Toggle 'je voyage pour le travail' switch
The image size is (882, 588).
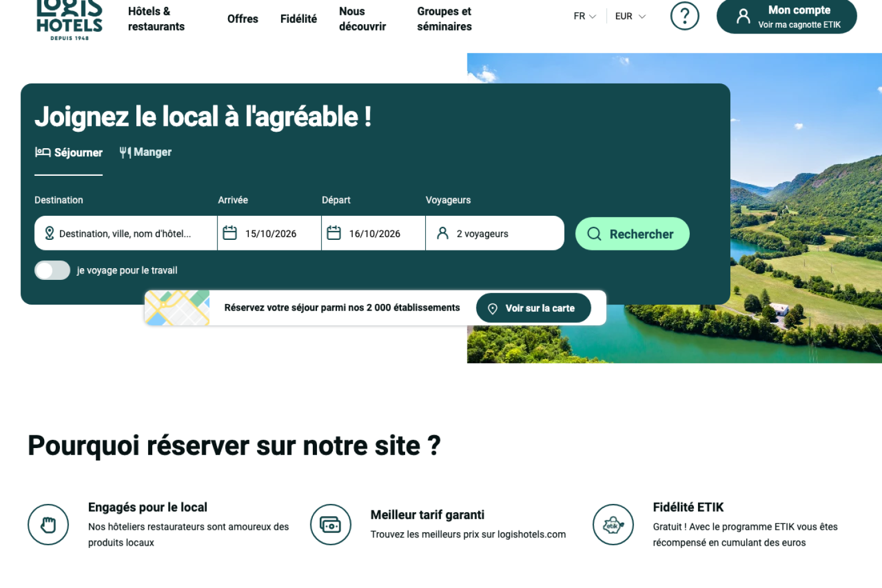point(52,270)
